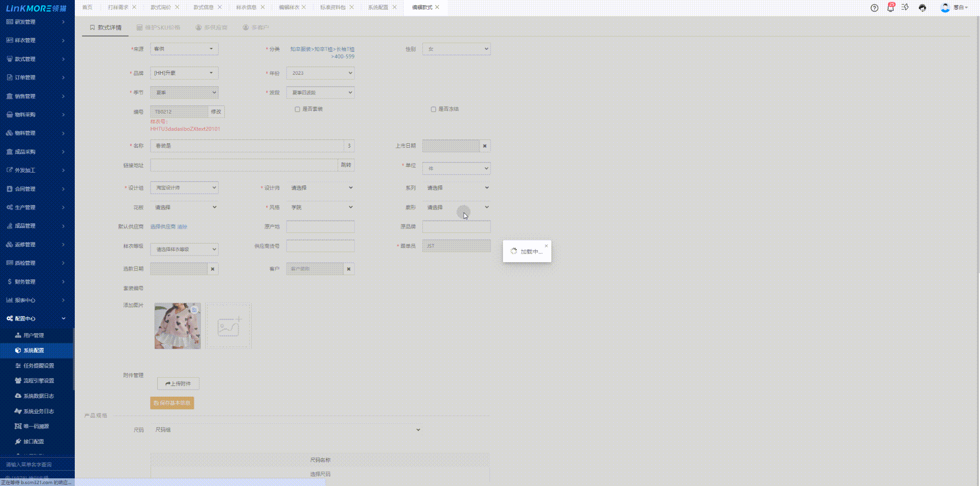
Task: Expand the 尺码组 size dropdown
Action: click(x=286, y=430)
